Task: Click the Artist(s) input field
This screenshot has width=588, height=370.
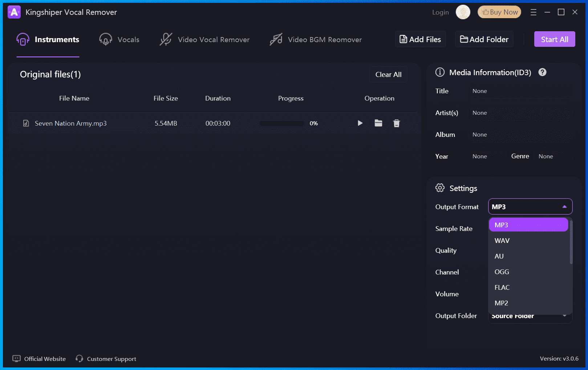Action: click(520, 113)
